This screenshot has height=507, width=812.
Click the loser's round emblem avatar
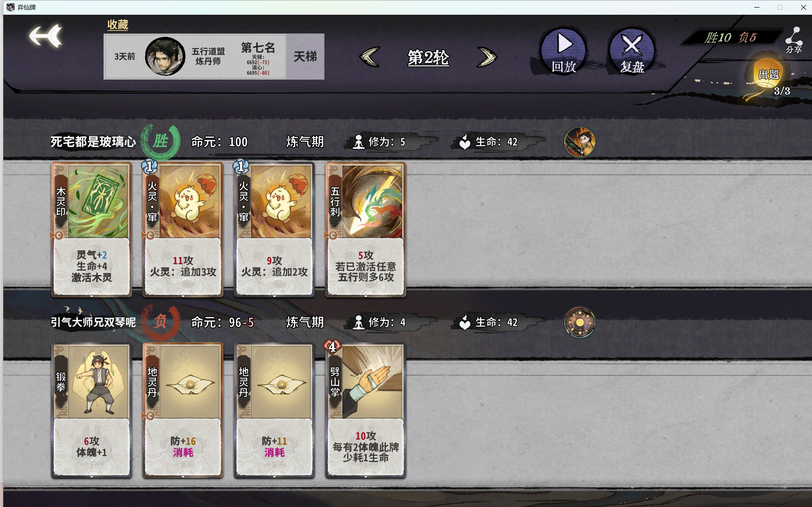(579, 322)
